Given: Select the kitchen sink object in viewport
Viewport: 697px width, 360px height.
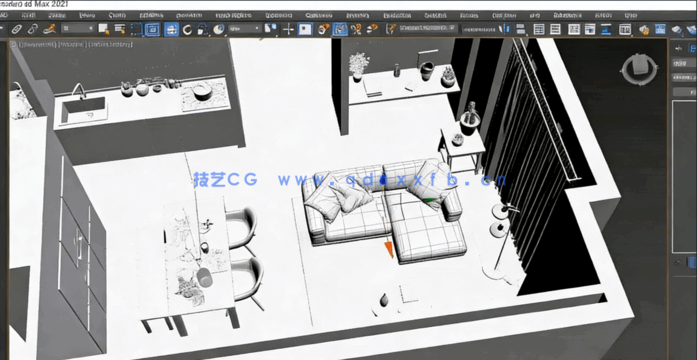Looking at the screenshot, I should coord(84,110).
